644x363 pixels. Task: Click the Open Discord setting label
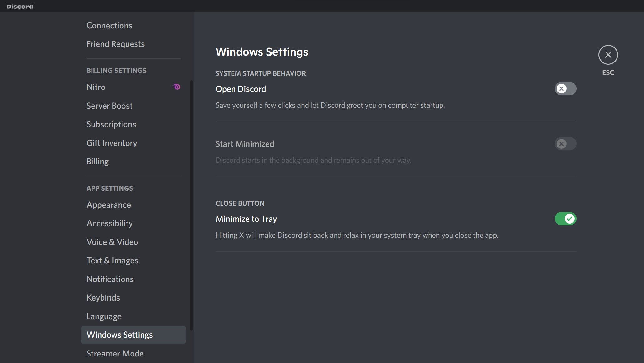coord(241,89)
